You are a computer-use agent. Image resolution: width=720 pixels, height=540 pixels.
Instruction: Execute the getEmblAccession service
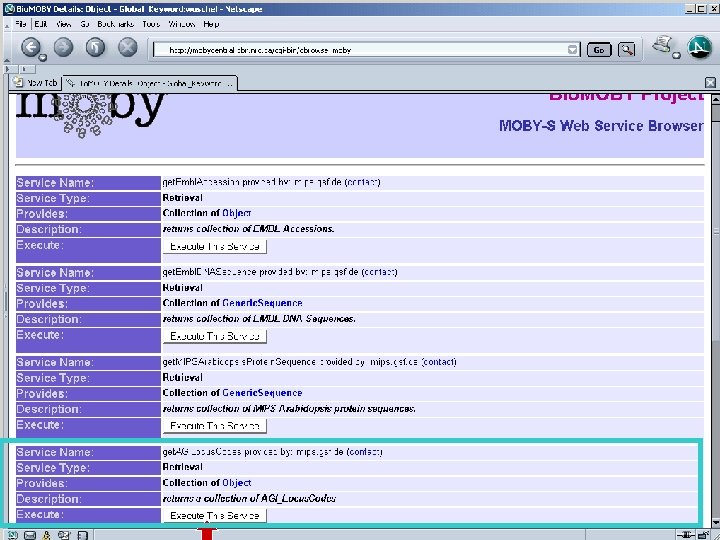[215, 247]
